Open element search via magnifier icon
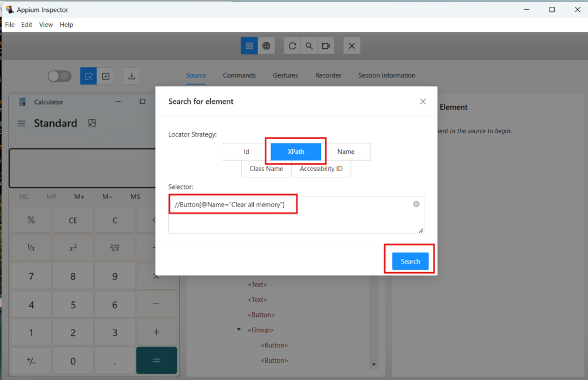 coord(309,45)
